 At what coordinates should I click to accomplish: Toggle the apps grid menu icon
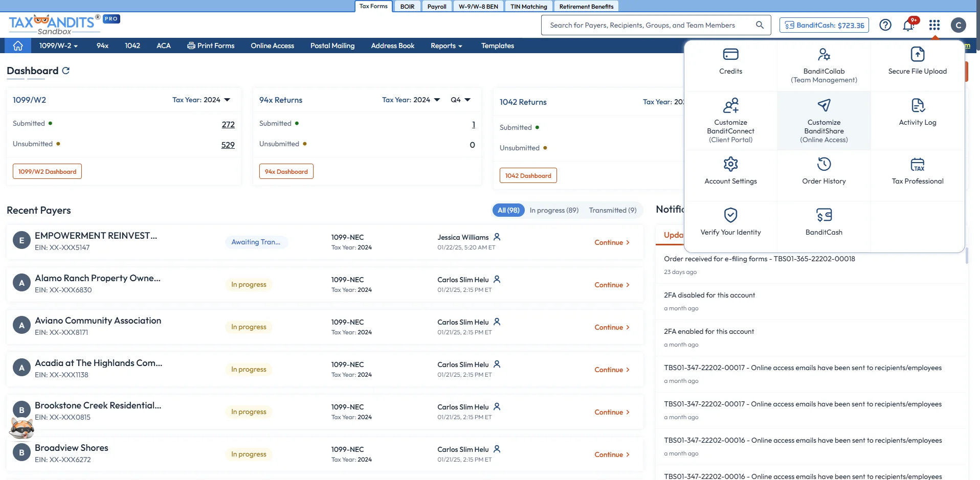point(934,25)
